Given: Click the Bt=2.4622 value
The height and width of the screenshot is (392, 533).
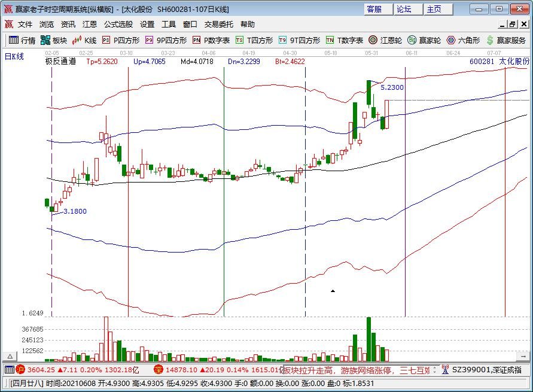Looking at the screenshot, I should coord(290,62).
